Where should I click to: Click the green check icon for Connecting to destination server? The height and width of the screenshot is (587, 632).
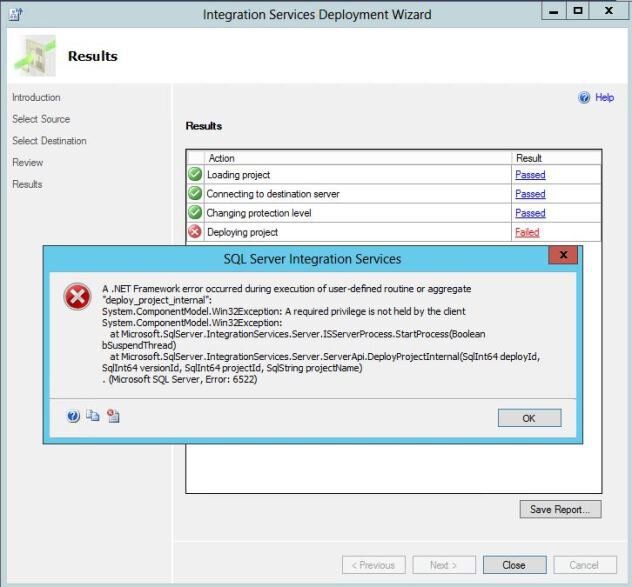[x=195, y=194]
